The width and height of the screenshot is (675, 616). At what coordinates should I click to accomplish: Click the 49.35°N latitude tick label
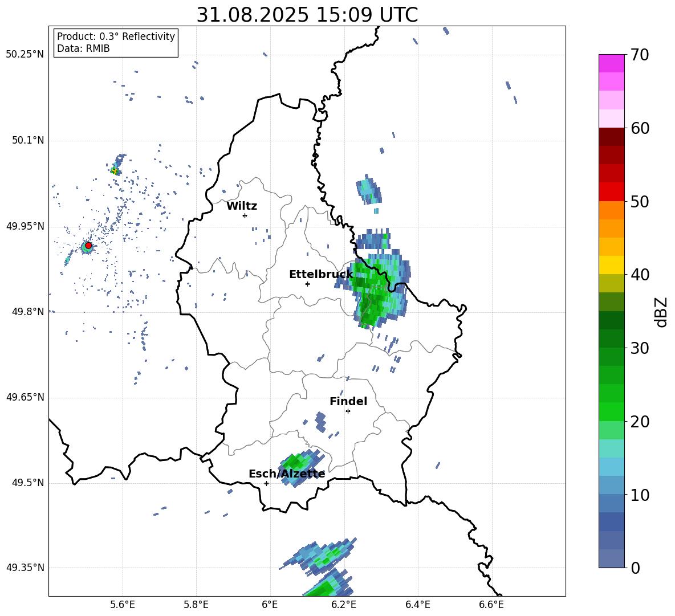(25, 568)
